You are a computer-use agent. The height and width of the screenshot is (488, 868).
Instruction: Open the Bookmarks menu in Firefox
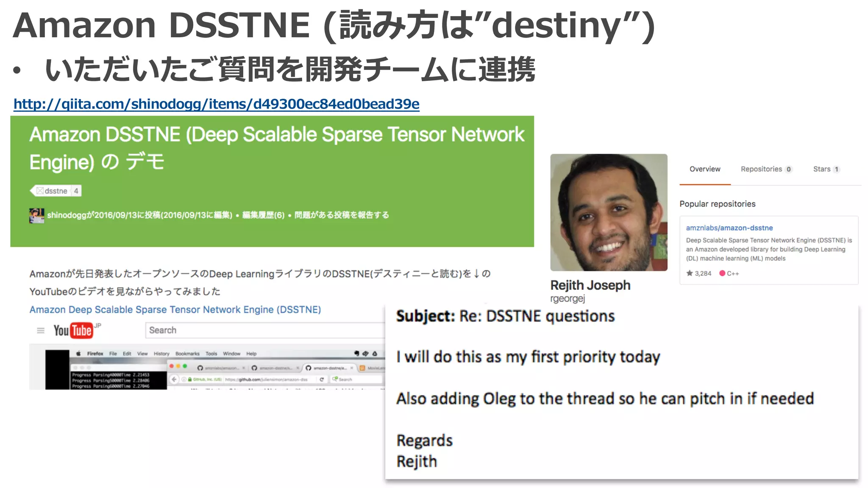(x=187, y=353)
